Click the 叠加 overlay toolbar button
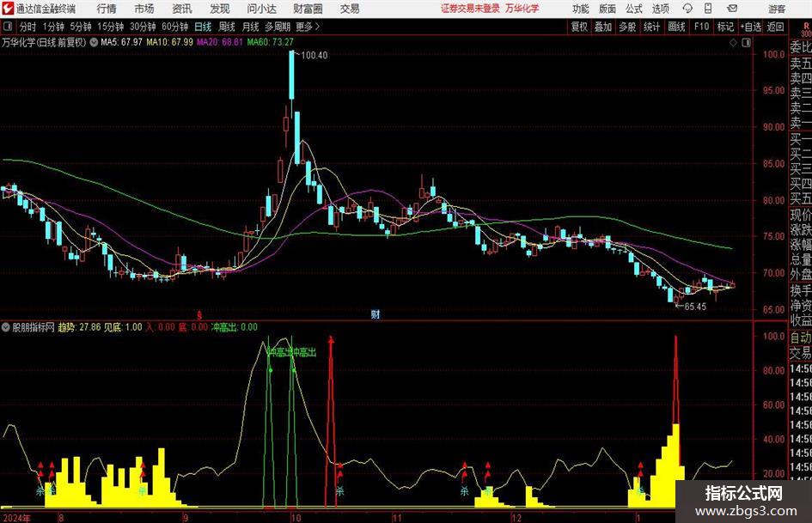Viewport: 812px width, 523px height. (x=603, y=27)
